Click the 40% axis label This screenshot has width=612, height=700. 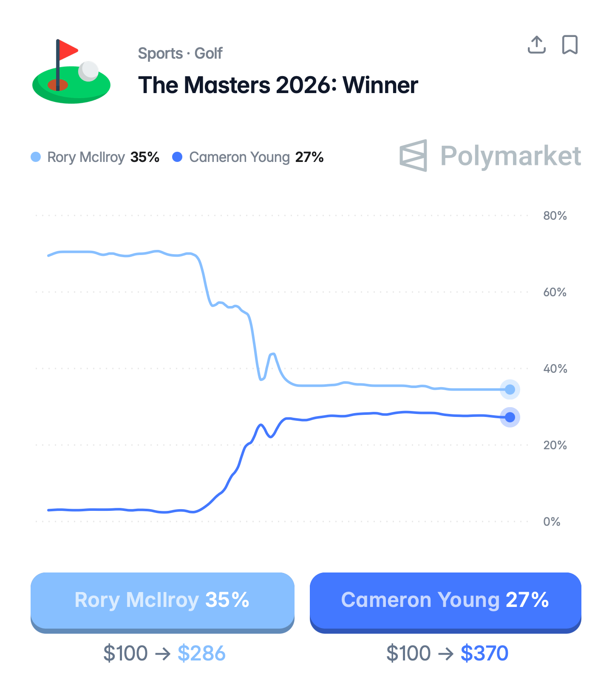pyautogui.click(x=555, y=369)
